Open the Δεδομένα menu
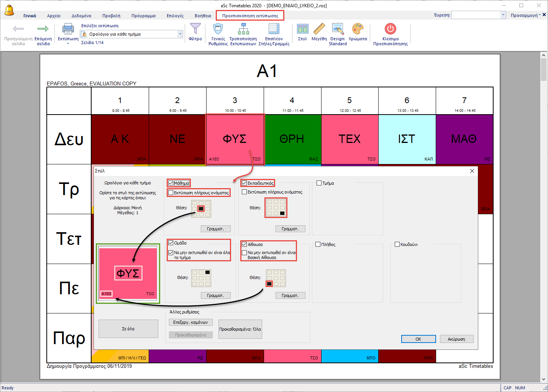The height and width of the screenshot is (392, 548). click(x=81, y=16)
